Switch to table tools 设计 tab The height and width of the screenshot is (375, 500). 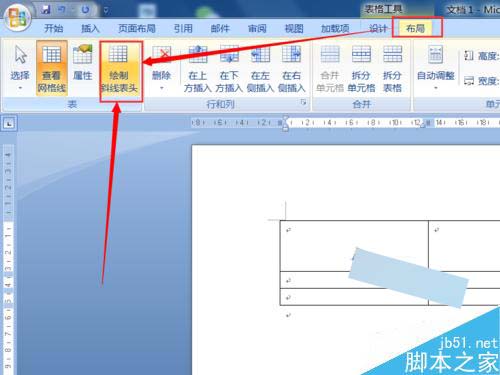378,29
